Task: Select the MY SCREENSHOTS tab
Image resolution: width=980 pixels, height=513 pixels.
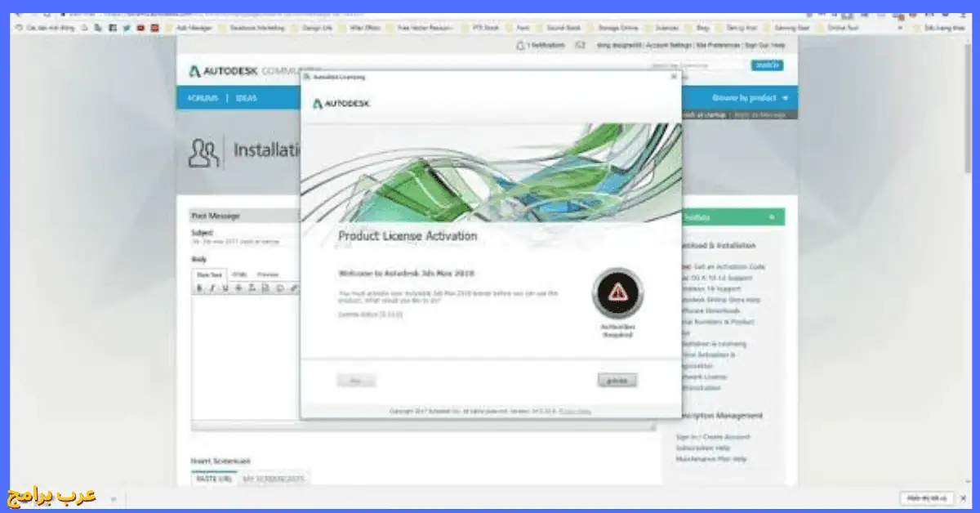Action: [274, 479]
